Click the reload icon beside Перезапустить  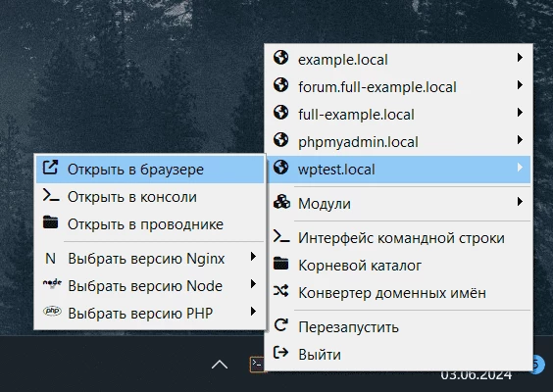click(x=281, y=325)
